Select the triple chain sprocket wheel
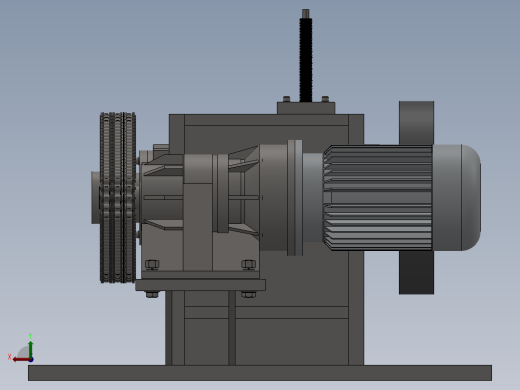The width and height of the screenshot is (520, 390). 118,198
